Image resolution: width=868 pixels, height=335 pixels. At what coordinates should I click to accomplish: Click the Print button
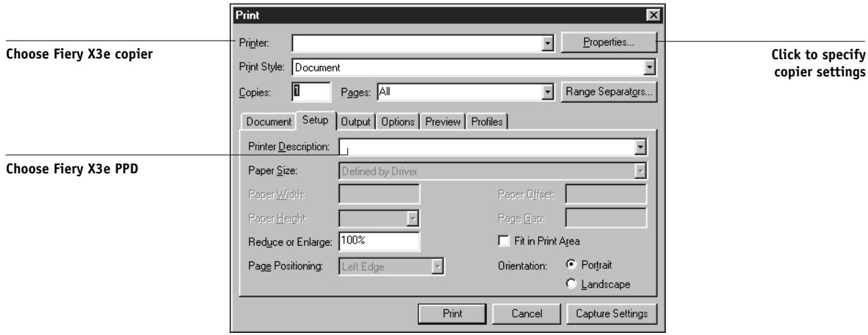[454, 312]
